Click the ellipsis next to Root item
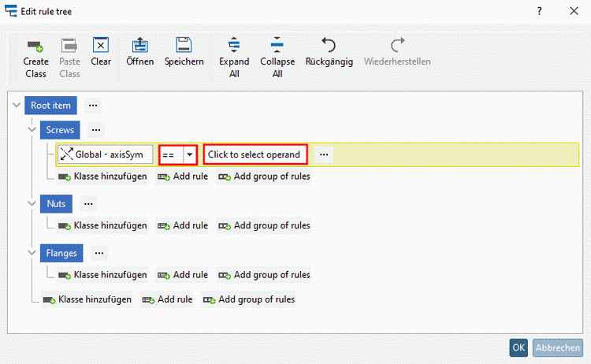Screen dimensions: 591x364 [93, 106]
